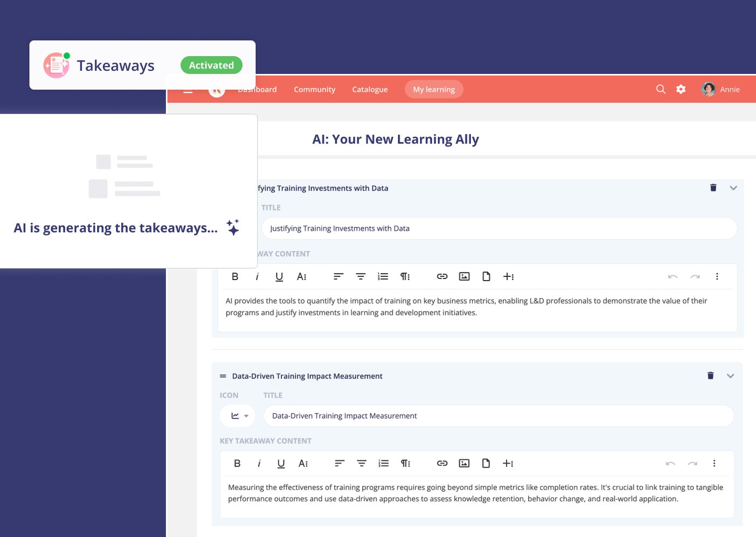This screenshot has height=537, width=756.
Task: Insert image in second takeaway editor
Action: pos(464,463)
